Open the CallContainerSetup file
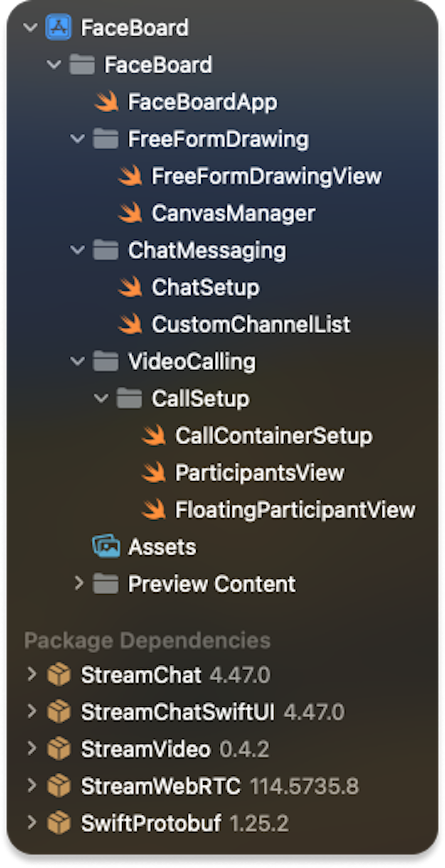The width and height of the screenshot is (445, 868). [x=274, y=435]
